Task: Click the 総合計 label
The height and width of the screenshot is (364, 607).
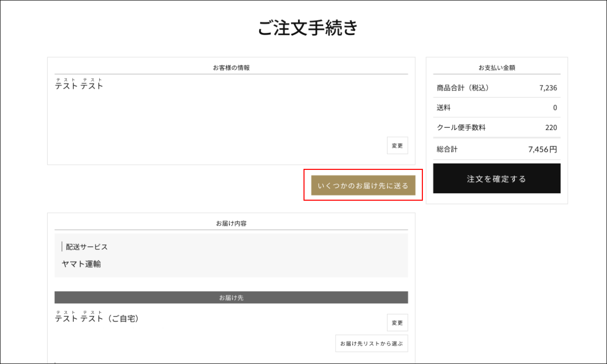Action: 447,149
